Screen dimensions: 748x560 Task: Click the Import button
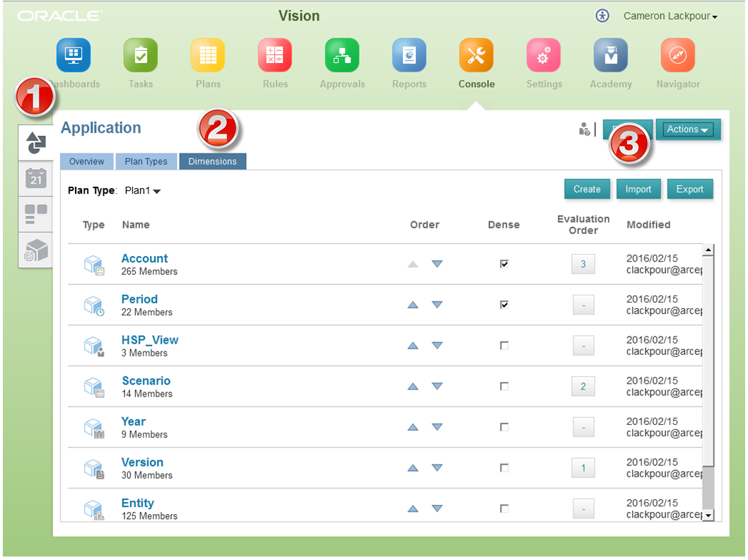(x=638, y=189)
